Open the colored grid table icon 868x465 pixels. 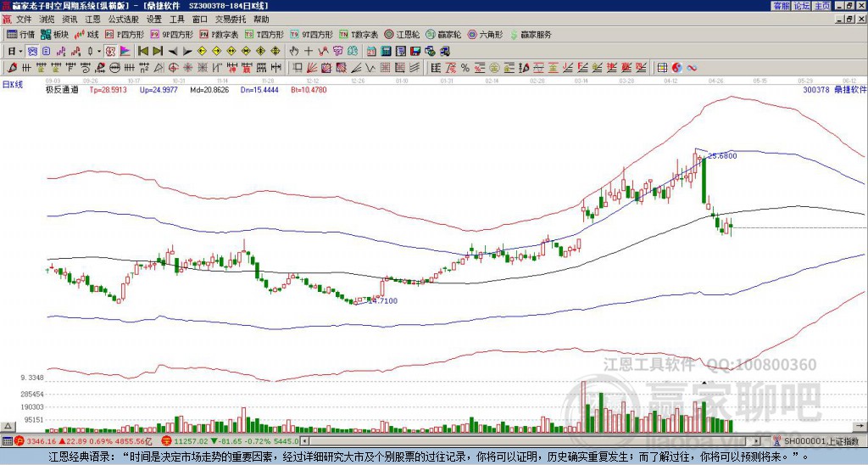662,68
